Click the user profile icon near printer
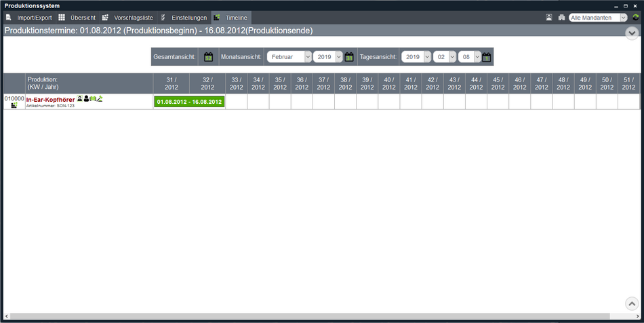The width and height of the screenshot is (644, 323). click(x=549, y=18)
